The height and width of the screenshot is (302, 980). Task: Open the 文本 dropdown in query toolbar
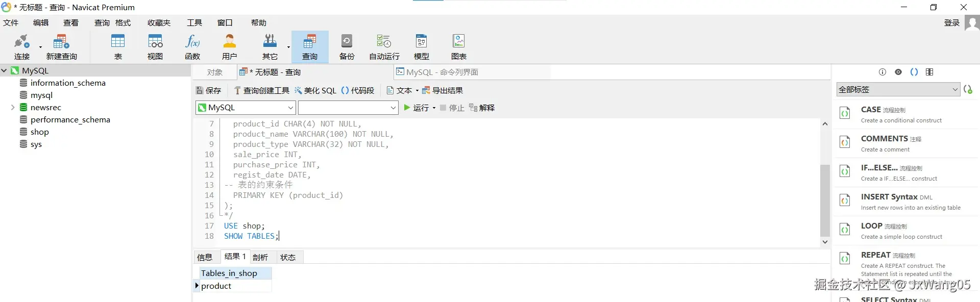403,90
